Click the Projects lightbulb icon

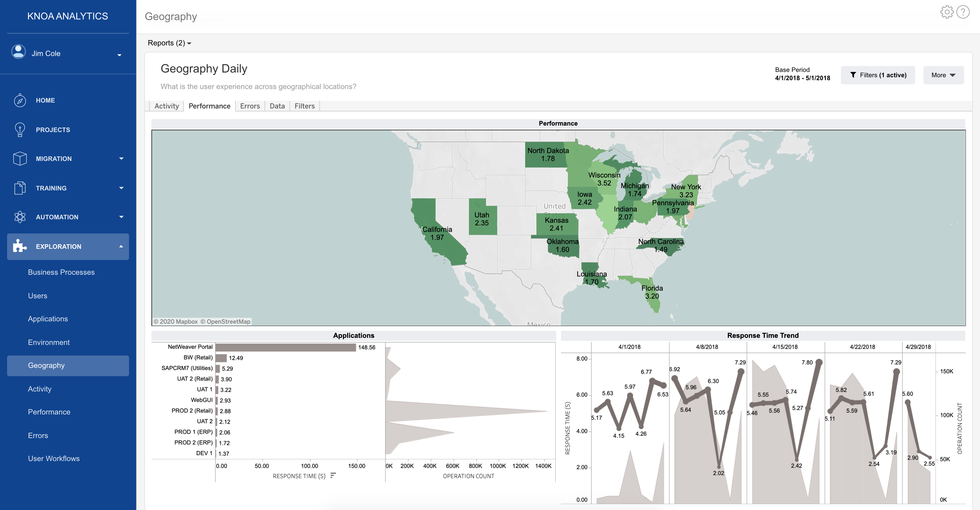[x=20, y=130]
